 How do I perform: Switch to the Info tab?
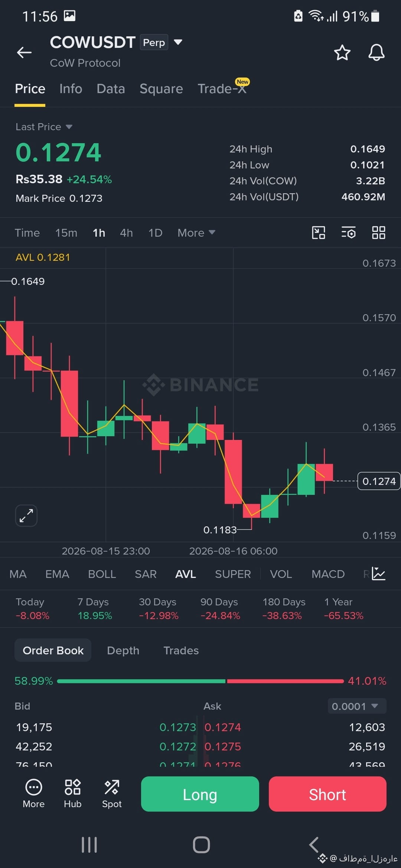(x=71, y=89)
